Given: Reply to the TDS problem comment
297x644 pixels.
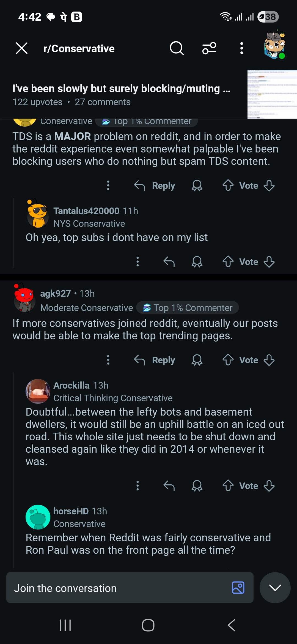Looking at the screenshot, I should coord(155,185).
